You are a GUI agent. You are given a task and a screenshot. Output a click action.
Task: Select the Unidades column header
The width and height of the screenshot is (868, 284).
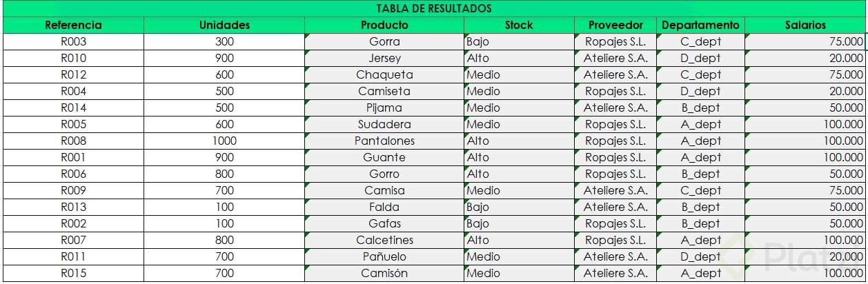(x=224, y=25)
